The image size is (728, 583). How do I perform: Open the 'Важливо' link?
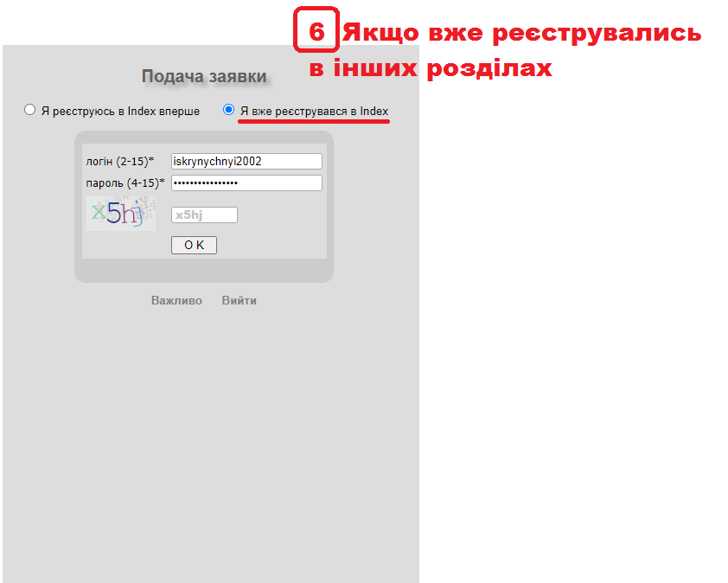click(176, 301)
